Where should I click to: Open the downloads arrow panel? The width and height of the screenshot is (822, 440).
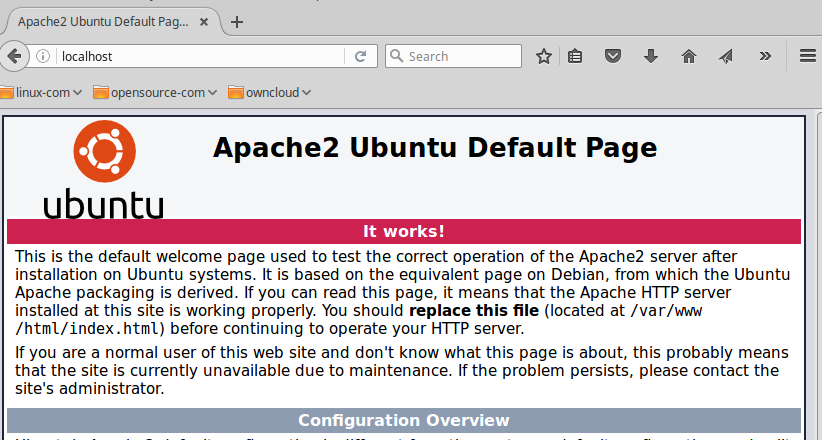tap(650, 57)
